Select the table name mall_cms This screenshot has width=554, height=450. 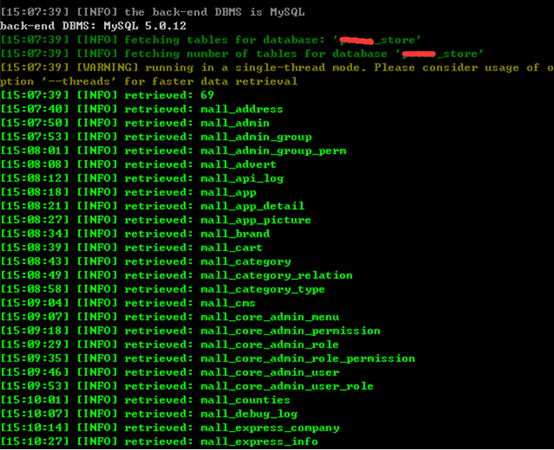point(228,303)
